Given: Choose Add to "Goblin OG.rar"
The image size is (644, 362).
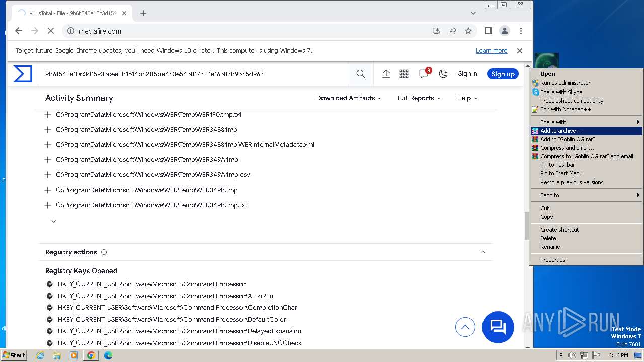Looking at the screenshot, I should [587, 139].
